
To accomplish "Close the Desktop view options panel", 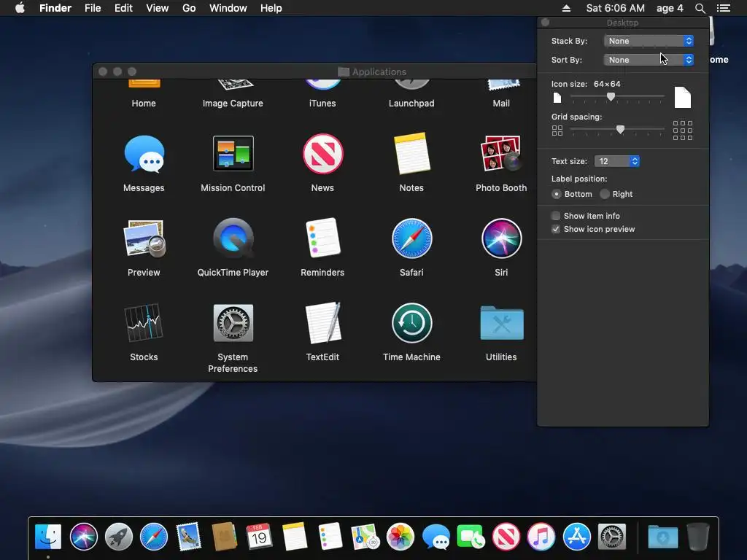I will pos(546,23).
